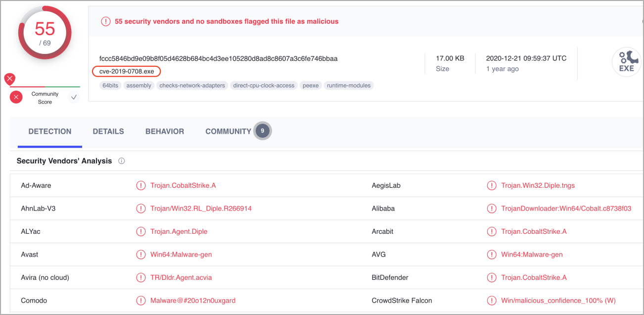Click the SHA-256 file hash text
644x315 pixels.
coord(218,58)
